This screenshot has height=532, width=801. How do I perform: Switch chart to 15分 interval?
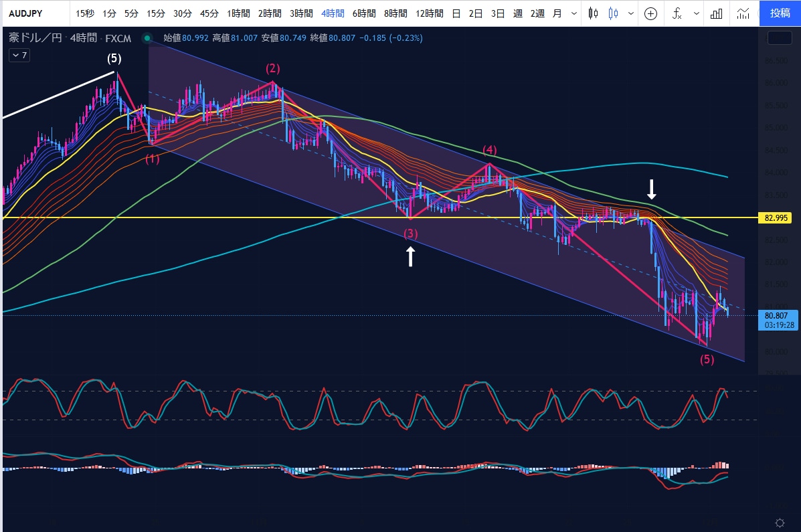coord(156,13)
